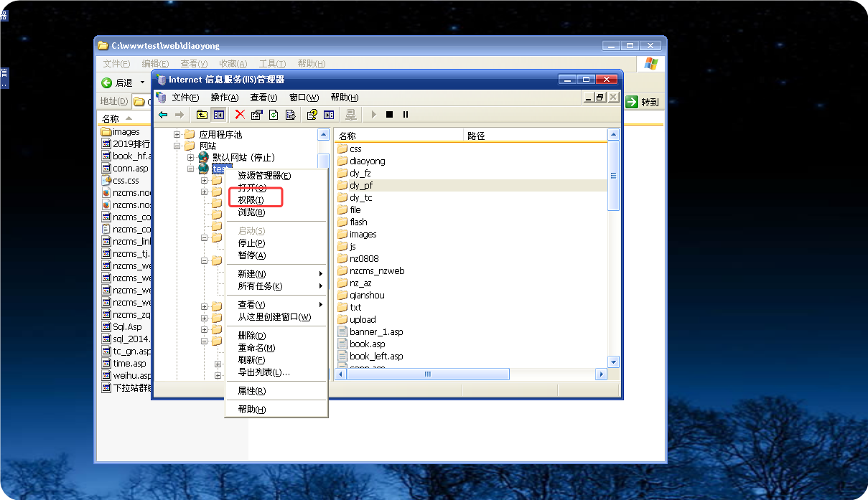Collapse the test site tree node
The width and height of the screenshot is (868, 500).
coord(190,169)
